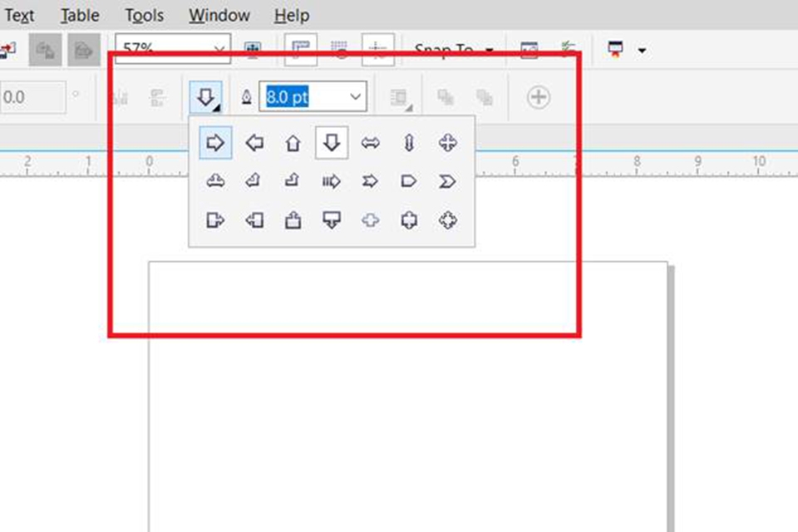Select the four-way arrow callout shape
This screenshot has height=532, width=798.
point(447,220)
